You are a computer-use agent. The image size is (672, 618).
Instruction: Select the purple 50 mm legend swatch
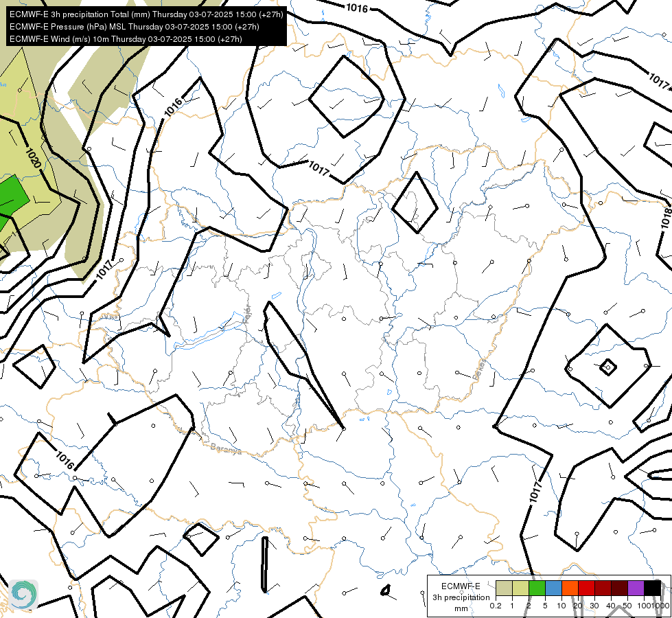(636, 588)
